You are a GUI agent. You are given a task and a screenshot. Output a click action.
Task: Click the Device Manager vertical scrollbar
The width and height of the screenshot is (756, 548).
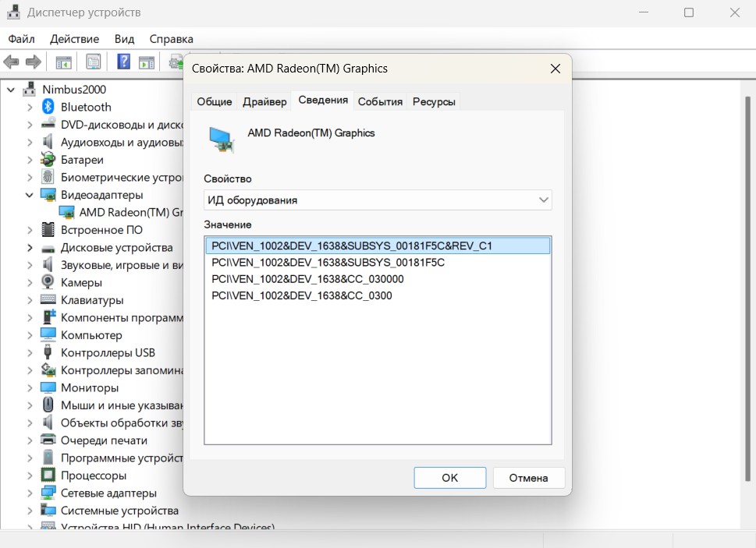tap(747, 289)
